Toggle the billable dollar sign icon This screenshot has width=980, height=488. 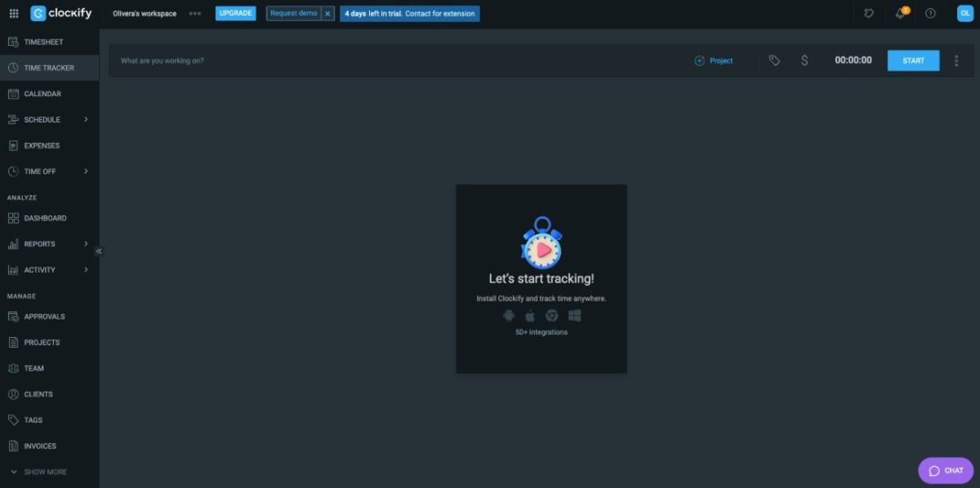(x=804, y=61)
